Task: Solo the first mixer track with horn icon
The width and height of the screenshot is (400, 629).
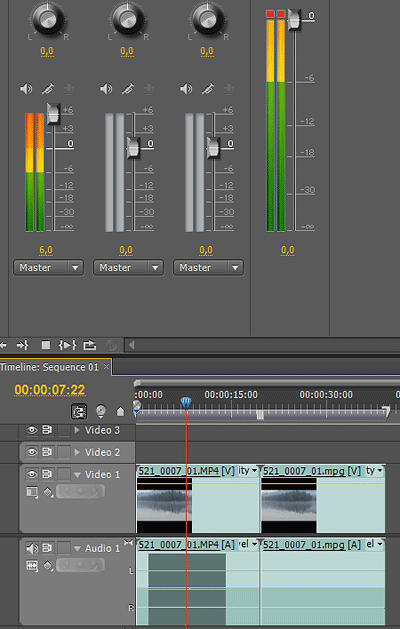Action: point(48,89)
